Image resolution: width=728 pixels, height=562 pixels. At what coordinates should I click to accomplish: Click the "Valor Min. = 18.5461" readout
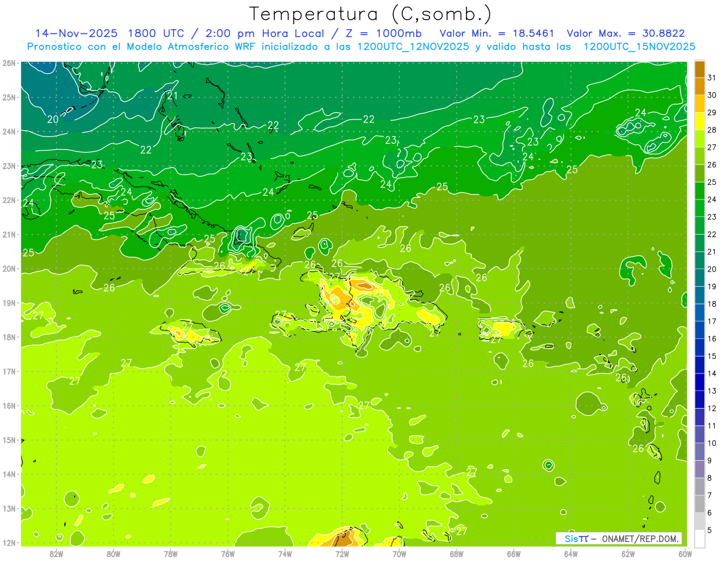coord(498,33)
